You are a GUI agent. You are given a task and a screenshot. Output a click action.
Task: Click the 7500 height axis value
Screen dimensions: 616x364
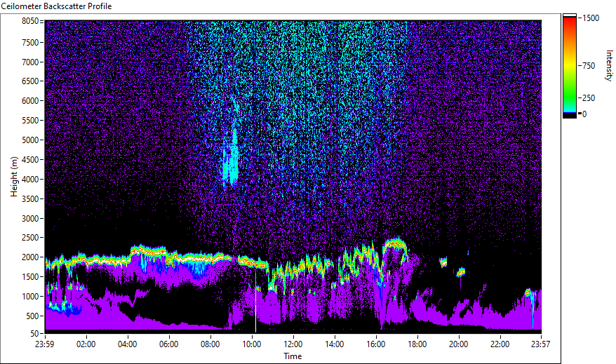tap(30, 42)
